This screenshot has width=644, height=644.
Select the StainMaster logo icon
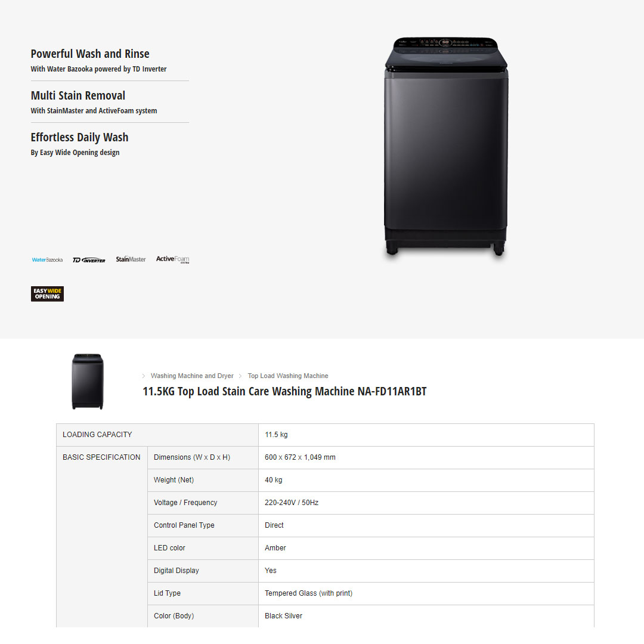[131, 259]
